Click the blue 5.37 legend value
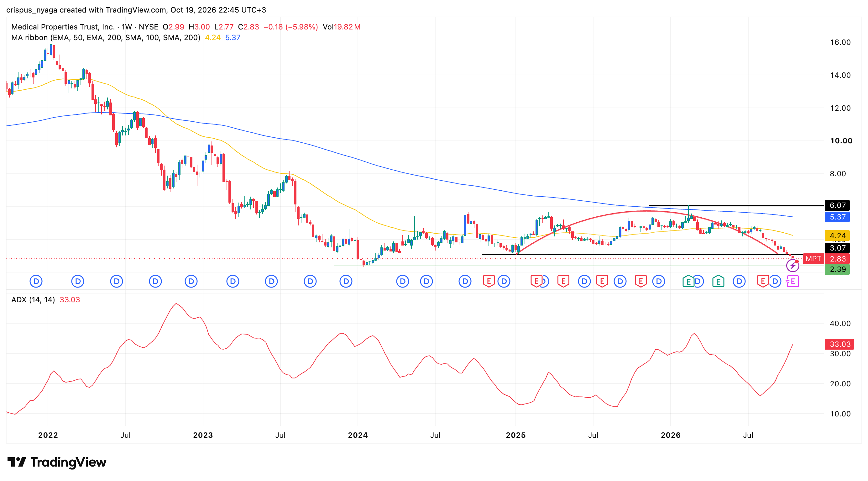The image size is (868, 481). point(233,37)
